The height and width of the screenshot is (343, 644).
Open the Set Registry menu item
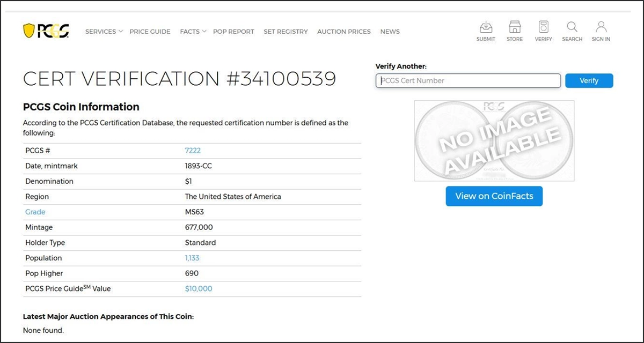point(286,32)
